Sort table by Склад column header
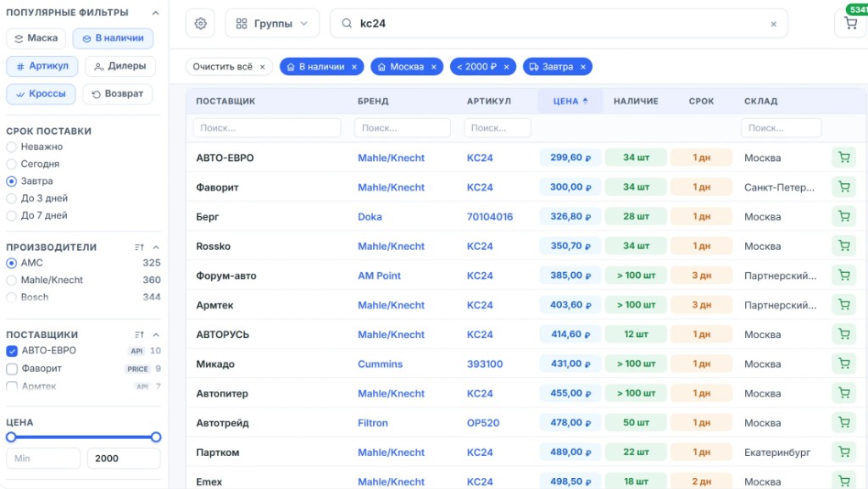Image resolution: width=868 pixels, height=489 pixels. click(x=760, y=101)
